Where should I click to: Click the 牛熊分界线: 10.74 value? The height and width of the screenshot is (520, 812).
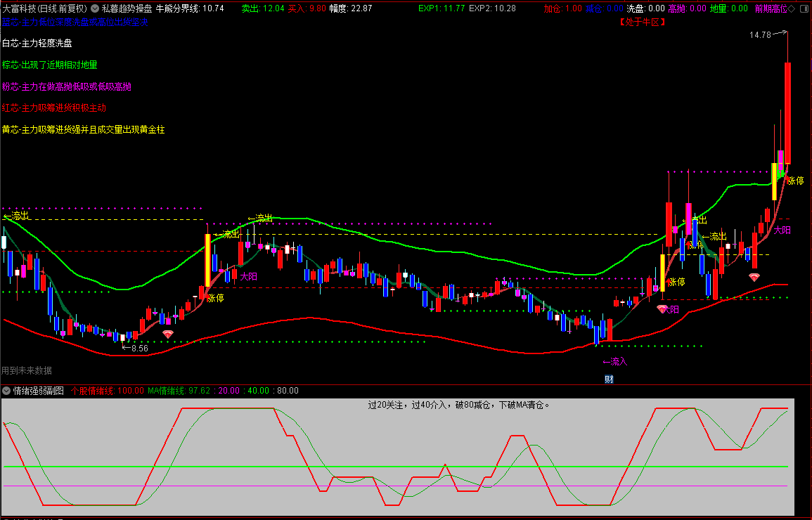190,8
